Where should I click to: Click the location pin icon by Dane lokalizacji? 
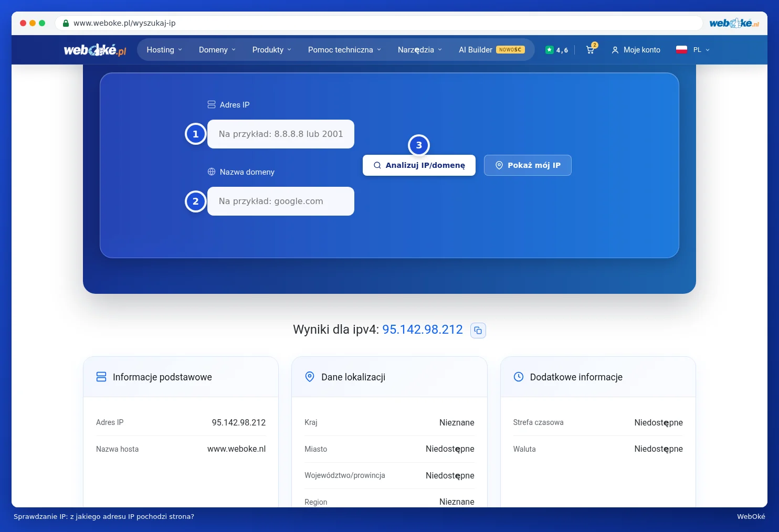(x=310, y=377)
